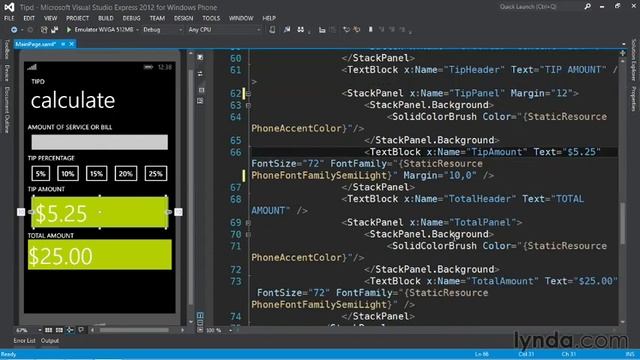Collapse the code region at line 62
Screen dimensions: 640x360
point(248,94)
